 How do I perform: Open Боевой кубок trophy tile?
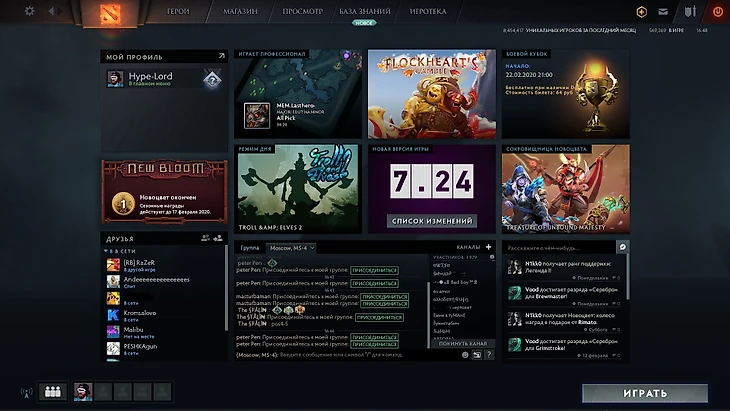tap(566, 94)
